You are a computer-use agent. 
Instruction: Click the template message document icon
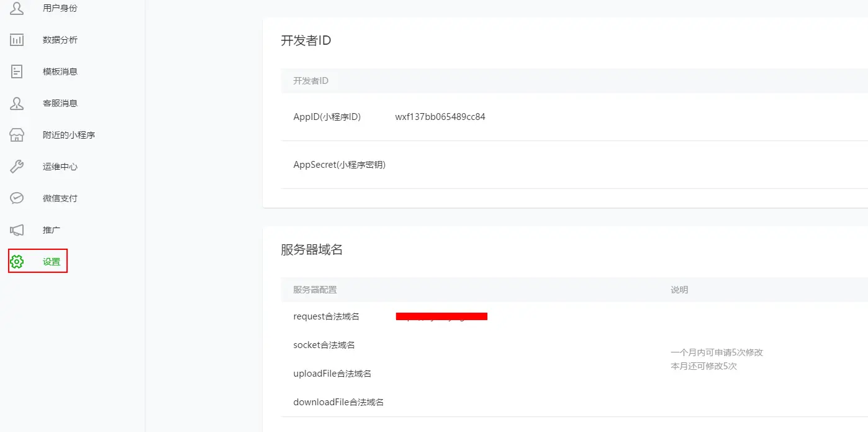(x=17, y=71)
